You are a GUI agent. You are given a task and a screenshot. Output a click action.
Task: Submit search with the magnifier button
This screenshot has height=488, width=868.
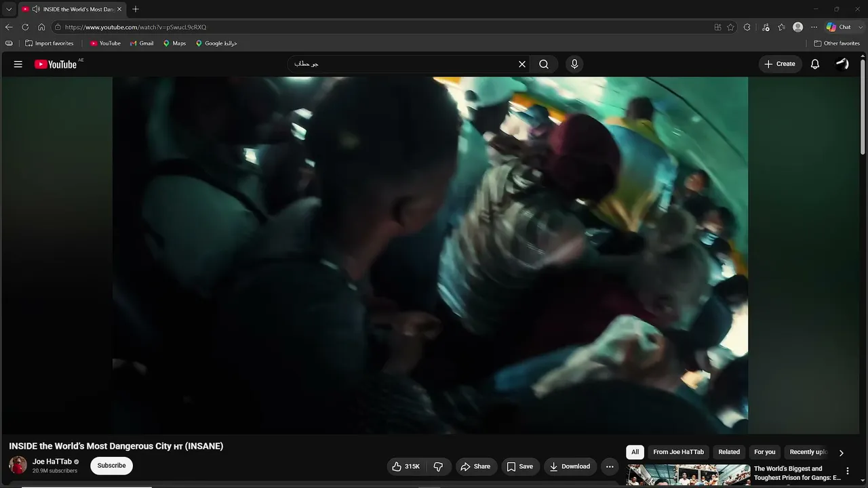[544, 64]
